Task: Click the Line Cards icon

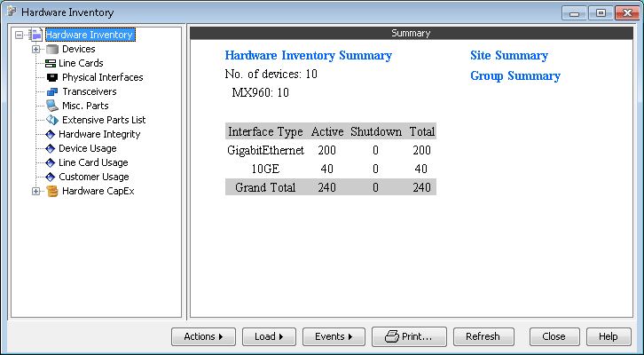Action: pyautogui.click(x=51, y=63)
